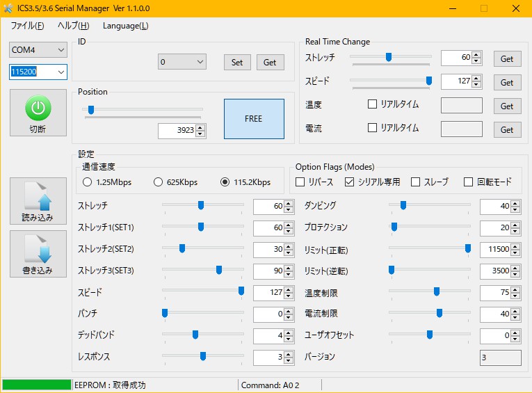Click Get button for 電流

click(507, 130)
